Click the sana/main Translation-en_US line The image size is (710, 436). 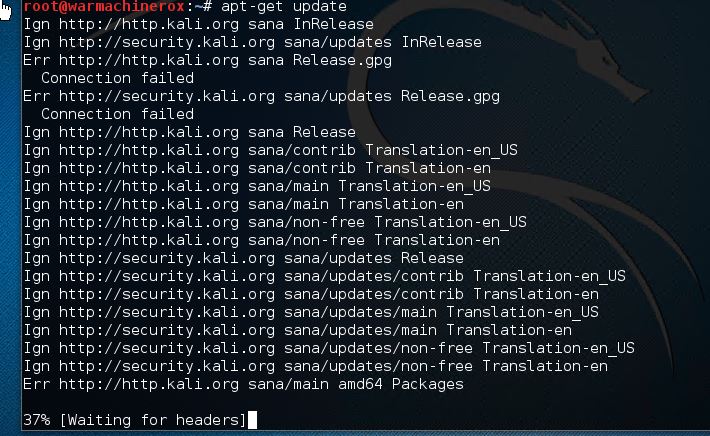pos(256,186)
